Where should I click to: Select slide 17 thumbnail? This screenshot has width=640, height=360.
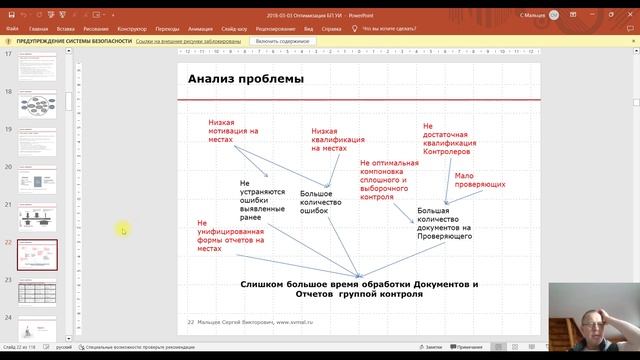coord(37,67)
